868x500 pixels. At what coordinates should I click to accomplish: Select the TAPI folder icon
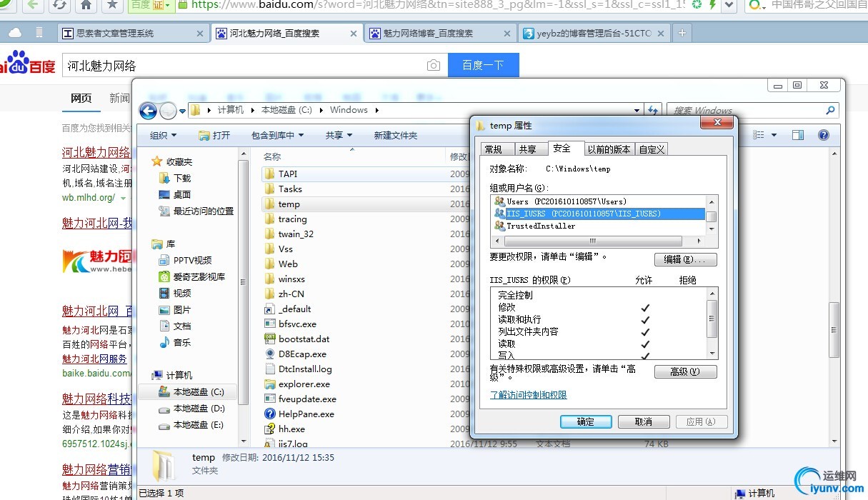269,174
